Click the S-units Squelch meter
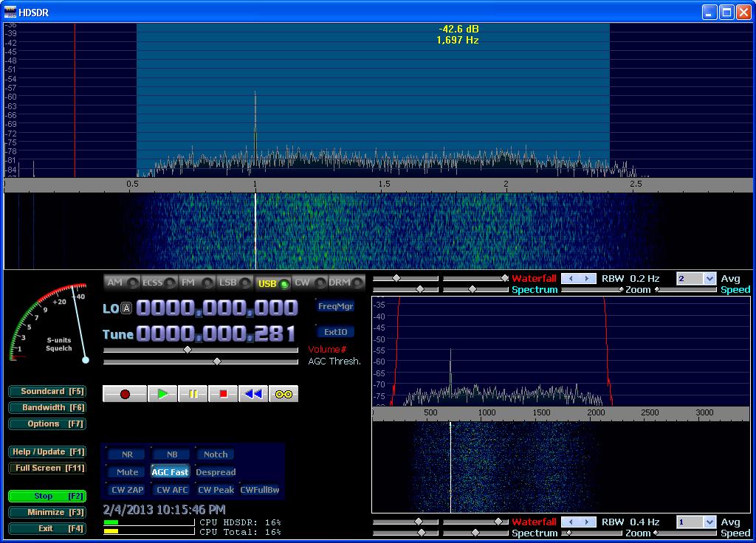Screen dimensions: 756x543 click(x=48, y=323)
